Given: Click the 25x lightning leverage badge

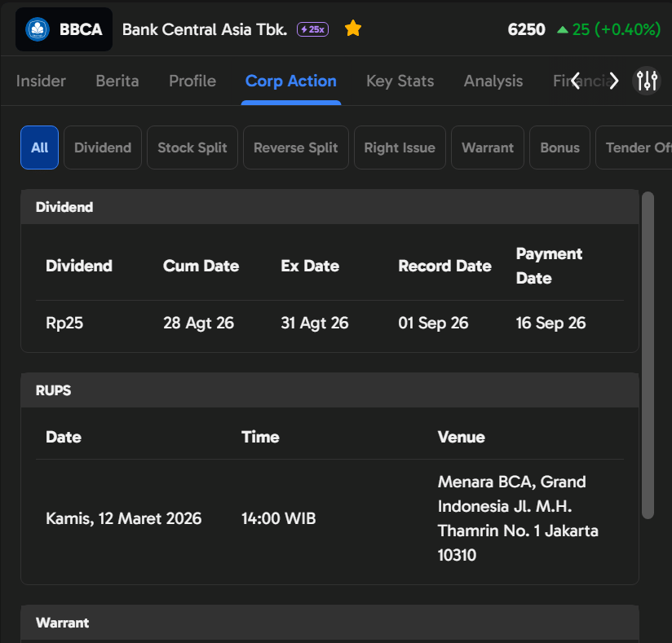Looking at the screenshot, I should pyautogui.click(x=313, y=29).
